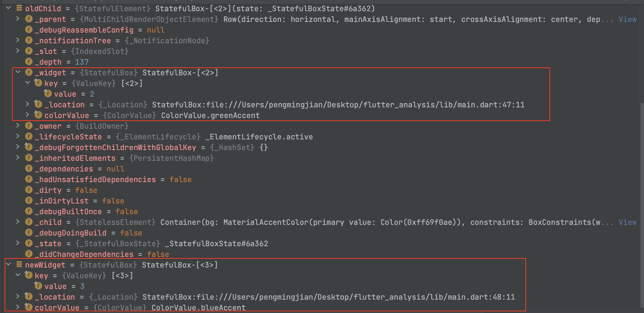Expand _debugForgottenChildrenWithGlobalKey node
Screen dimensions: 644x313
coord(18,147)
